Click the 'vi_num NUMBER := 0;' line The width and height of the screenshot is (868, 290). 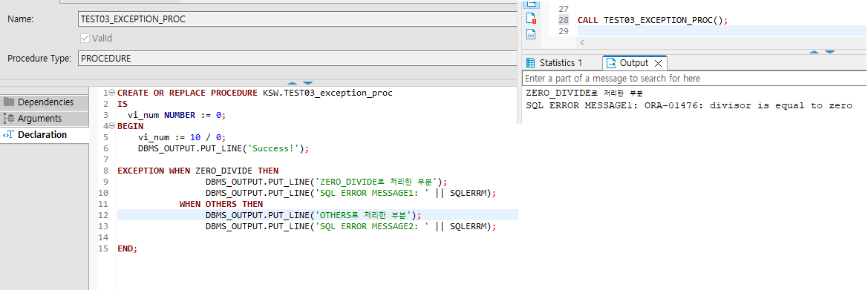(x=177, y=115)
